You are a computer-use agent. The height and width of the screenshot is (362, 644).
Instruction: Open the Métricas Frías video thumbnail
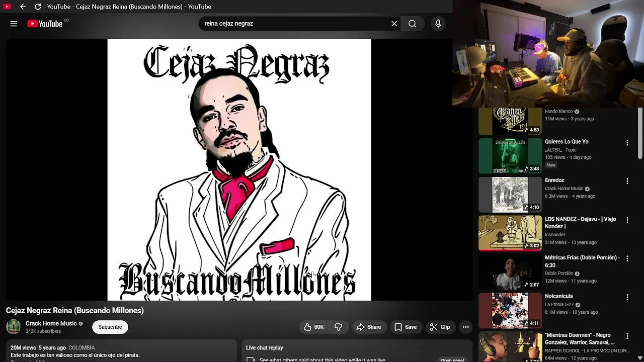click(x=510, y=272)
